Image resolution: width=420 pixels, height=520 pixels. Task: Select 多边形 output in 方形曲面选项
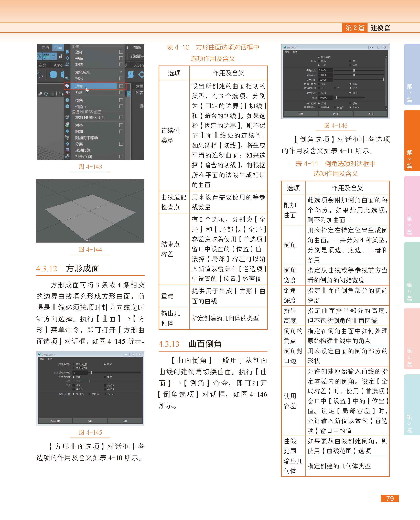(x=90, y=394)
